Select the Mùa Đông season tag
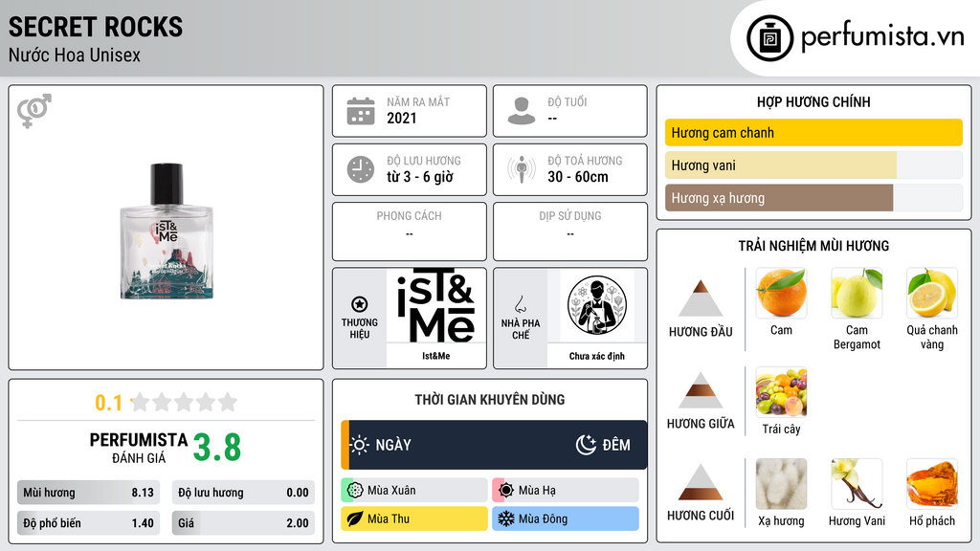The width and height of the screenshot is (980, 551). [566, 518]
